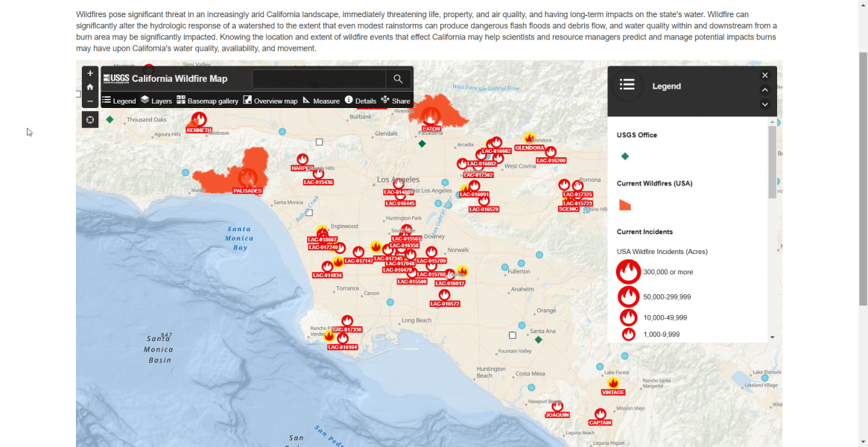Screen dimensions: 868x447
Task: Click the find my location button
Action: pos(90,120)
